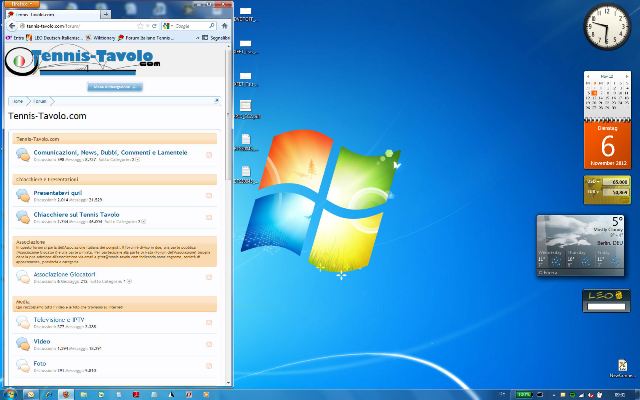Viewport: 640px width, 400px height.
Task: Click the upper value in the currency gadget
Action: [x=618, y=182]
